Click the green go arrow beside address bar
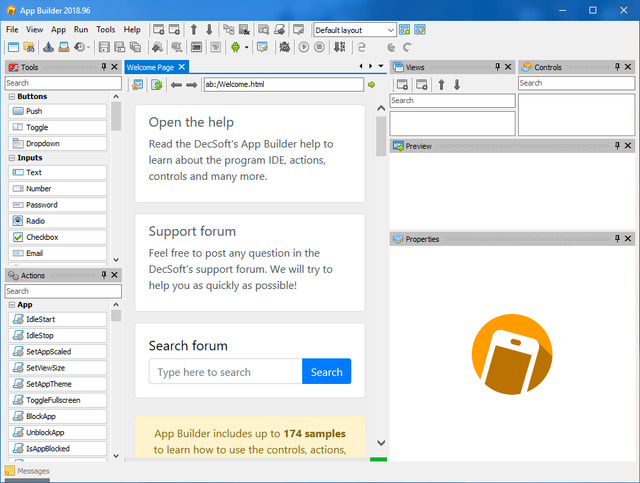 coord(372,85)
